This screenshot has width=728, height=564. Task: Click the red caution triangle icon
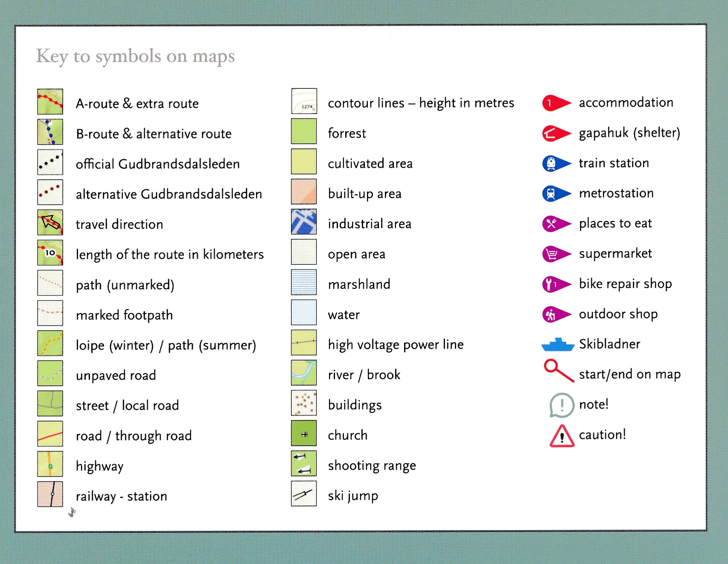coord(562,436)
